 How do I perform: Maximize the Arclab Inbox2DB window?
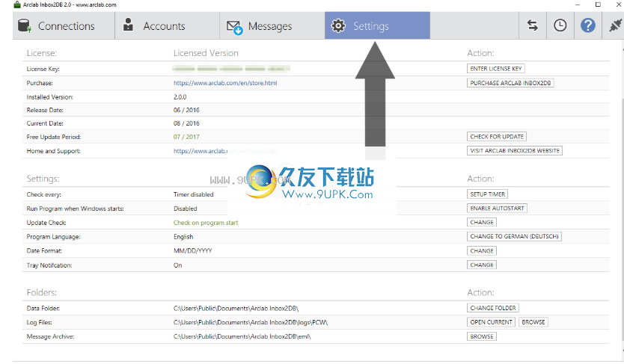[598, 4]
